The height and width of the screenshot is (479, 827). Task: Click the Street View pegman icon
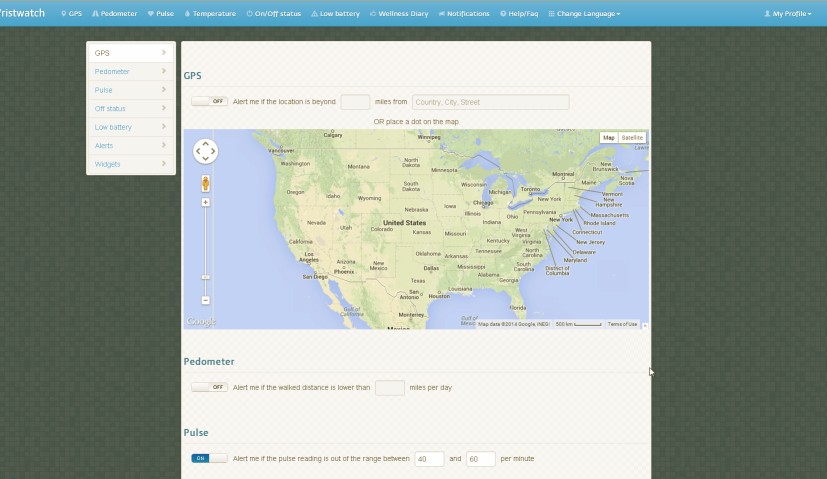click(x=206, y=184)
